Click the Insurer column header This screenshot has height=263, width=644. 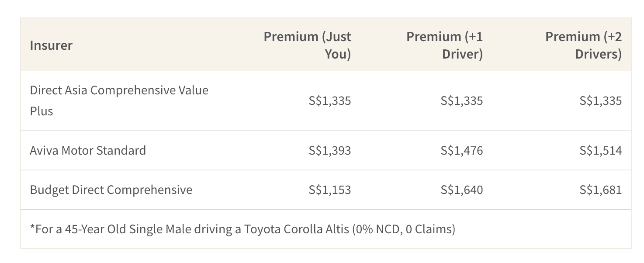(x=51, y=45)
